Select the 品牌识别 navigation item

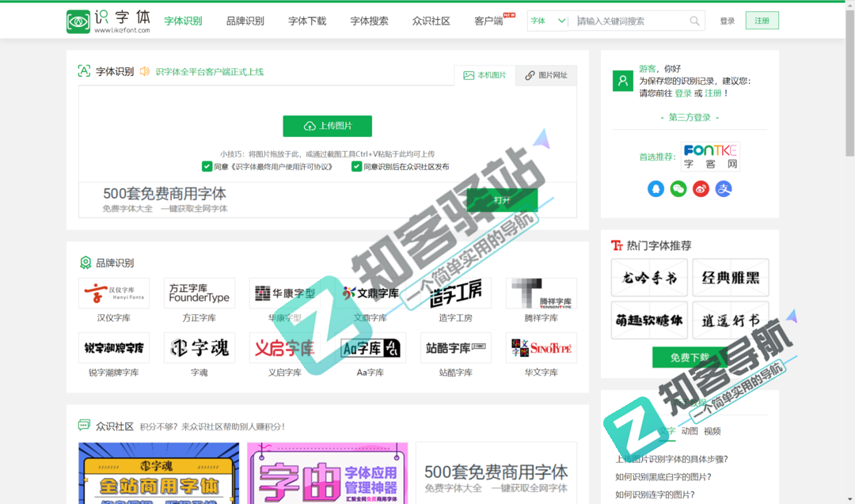click(245, 21)
